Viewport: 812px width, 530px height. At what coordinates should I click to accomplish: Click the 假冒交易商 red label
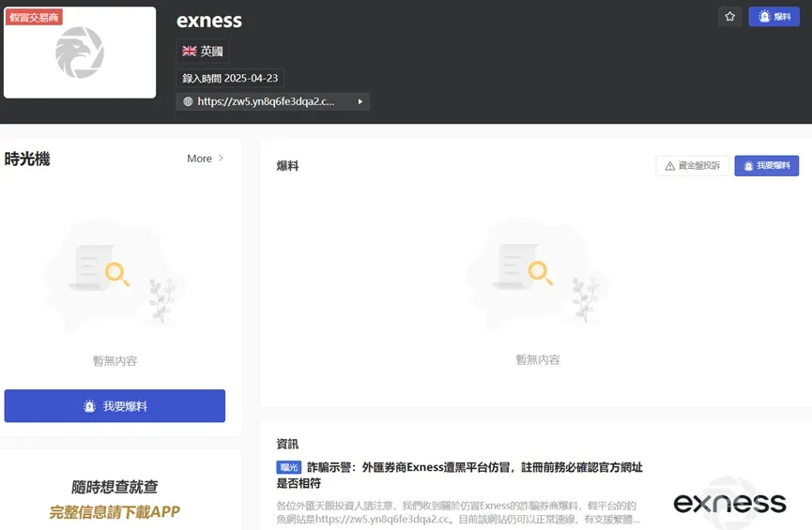tap(34, 17)
